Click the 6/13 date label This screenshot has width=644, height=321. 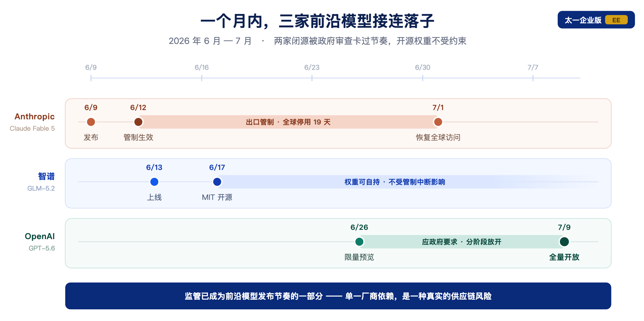[154, 167]
